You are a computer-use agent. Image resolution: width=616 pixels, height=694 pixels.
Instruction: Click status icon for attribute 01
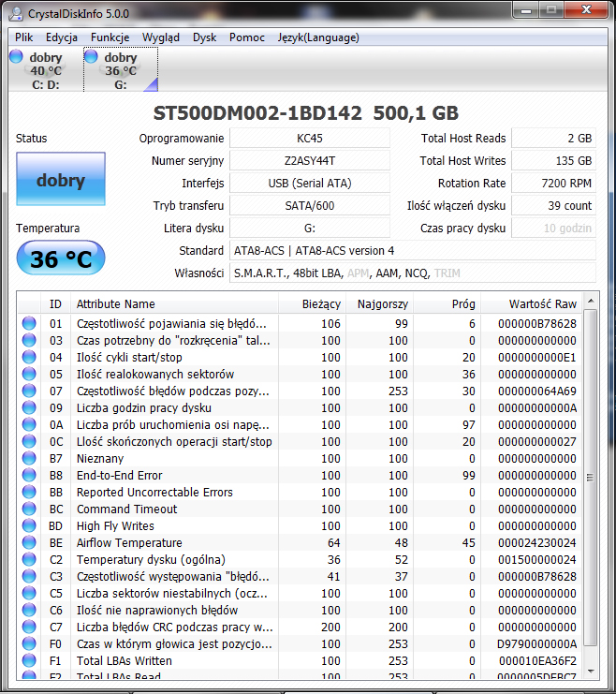[29, 323]
